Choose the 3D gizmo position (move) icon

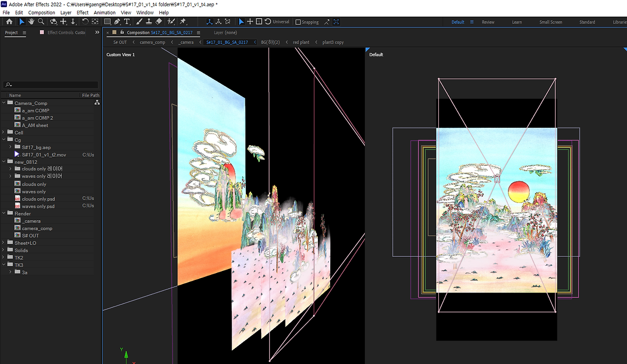pos(250,22)
